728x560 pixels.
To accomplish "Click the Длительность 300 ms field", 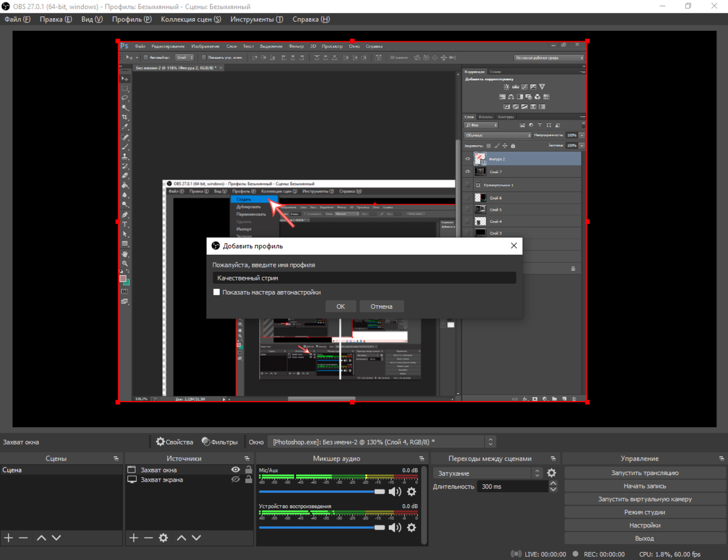I will point(513,487).
